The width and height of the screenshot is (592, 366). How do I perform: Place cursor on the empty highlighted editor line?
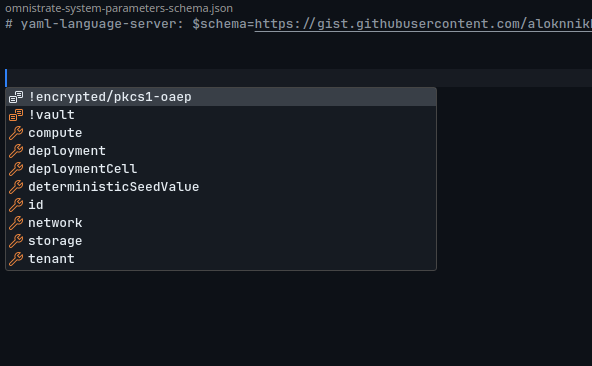[x=296, y=78]
